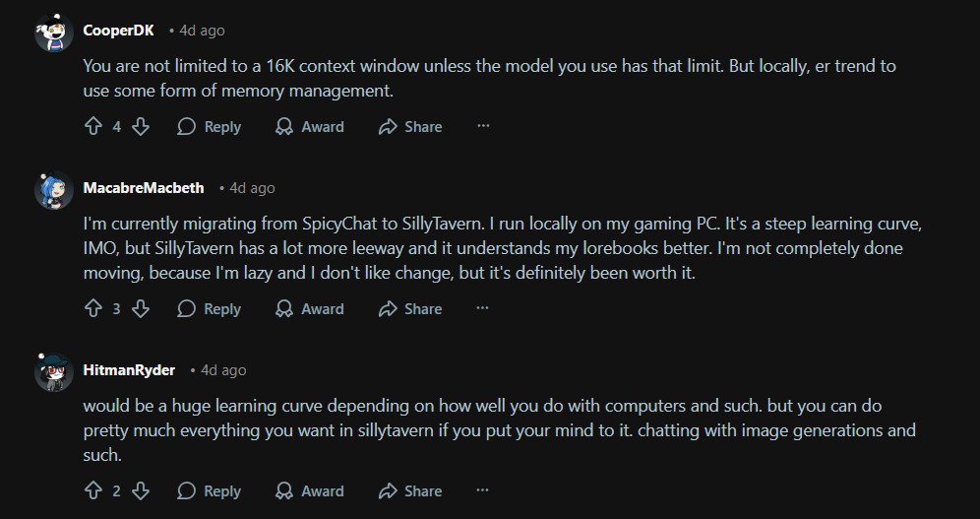The width and height of the screenshot is (980, 519).
Task: Open CooperDK's user profile link
Action: coord(118,31)
